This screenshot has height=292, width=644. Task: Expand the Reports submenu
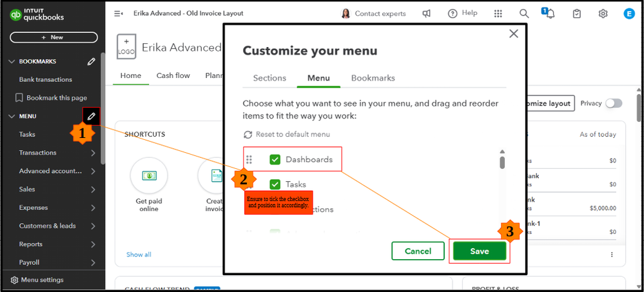coord(93,244)
